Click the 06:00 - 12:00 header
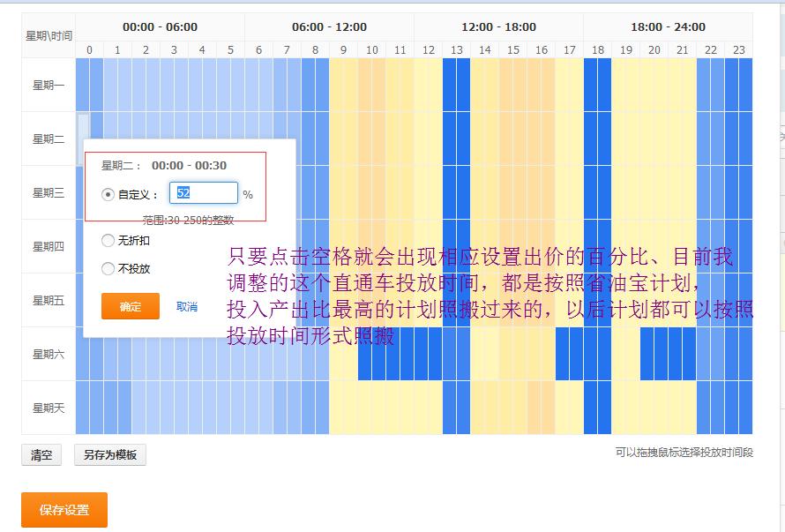The image size is (785, 532). (329, 27)
